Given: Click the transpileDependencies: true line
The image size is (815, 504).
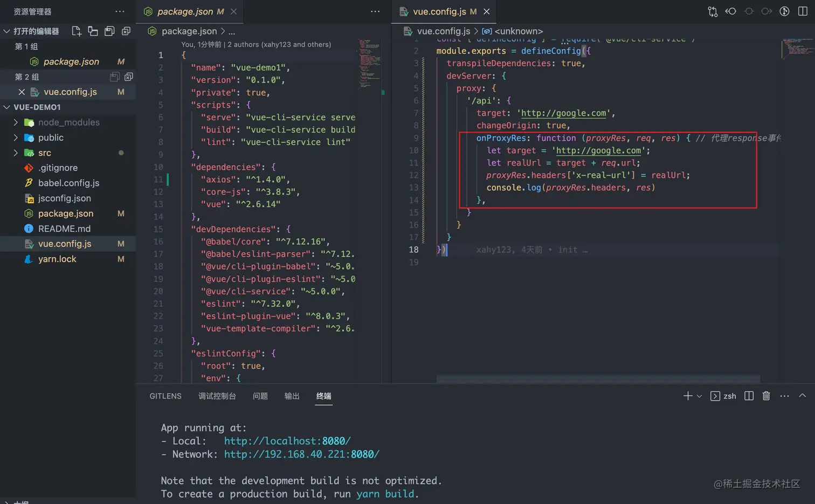Looking at the screenshot, I should click(x=515, y=64).
